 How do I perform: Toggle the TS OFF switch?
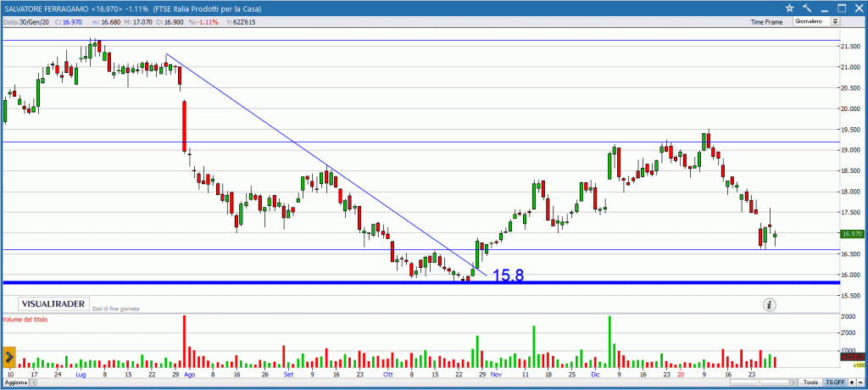(x=835, y=382)
